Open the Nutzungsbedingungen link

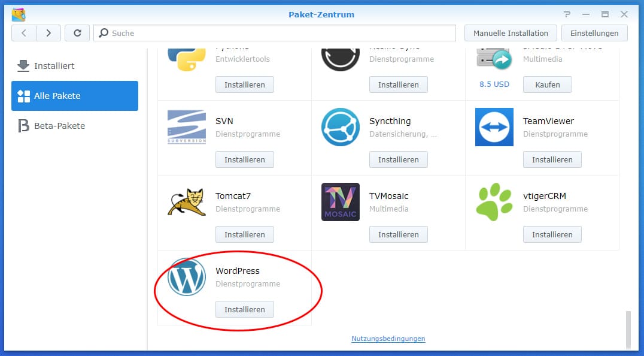pyautogui.click(x=388, y=339)
